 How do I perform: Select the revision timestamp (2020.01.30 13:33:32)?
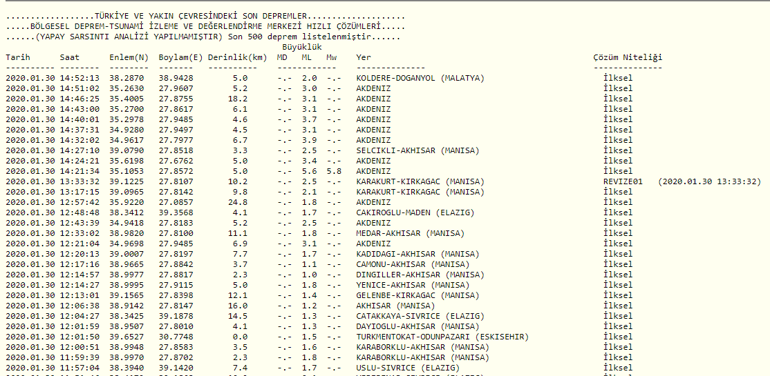[709, 182]
